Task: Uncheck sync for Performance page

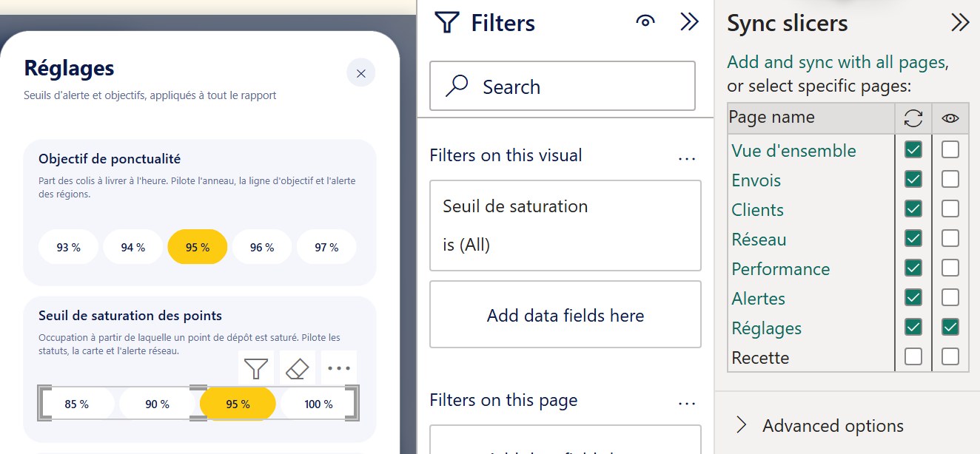Action: point(913,268)
